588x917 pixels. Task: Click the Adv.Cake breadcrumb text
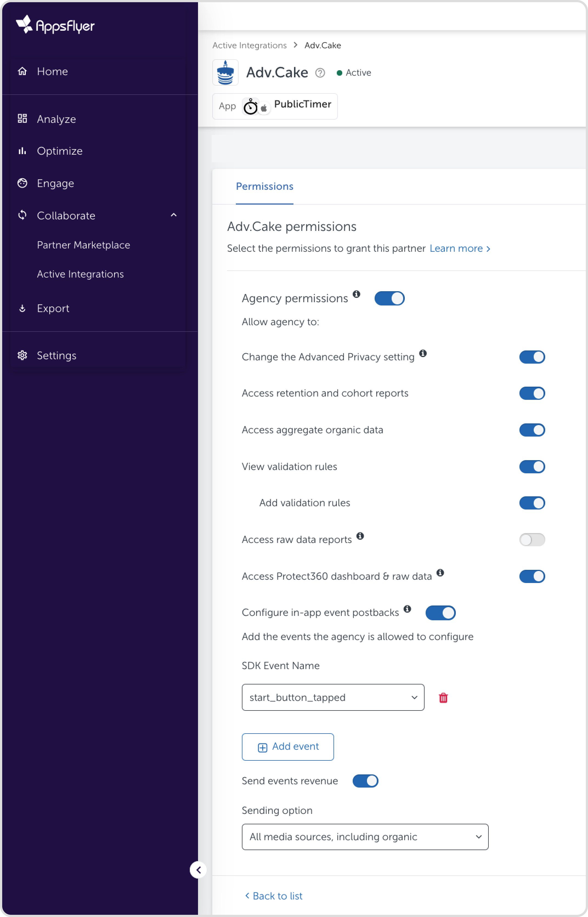(x=323, y=46)
